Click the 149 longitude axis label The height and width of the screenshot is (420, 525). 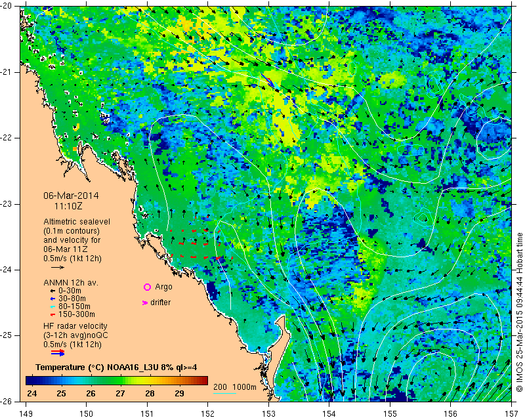pos(26,414)
